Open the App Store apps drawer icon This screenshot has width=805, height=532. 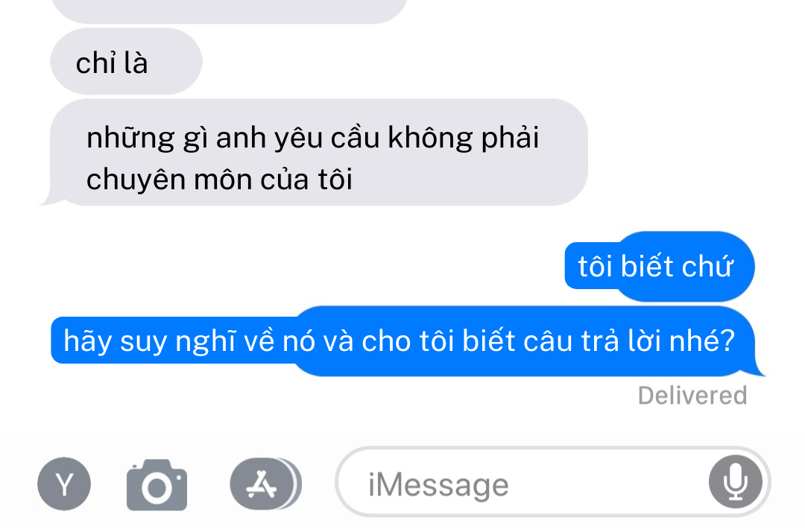click(x=262, y=484)
